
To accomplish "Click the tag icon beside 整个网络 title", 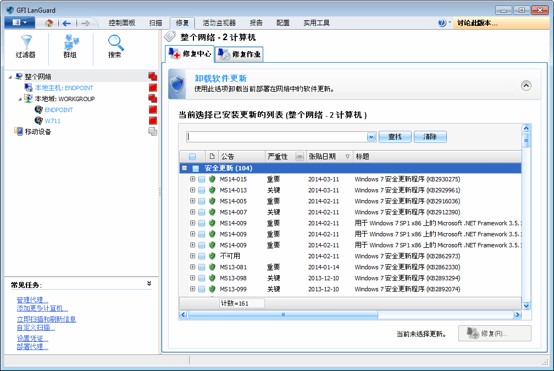I will (x=170, y=36).
